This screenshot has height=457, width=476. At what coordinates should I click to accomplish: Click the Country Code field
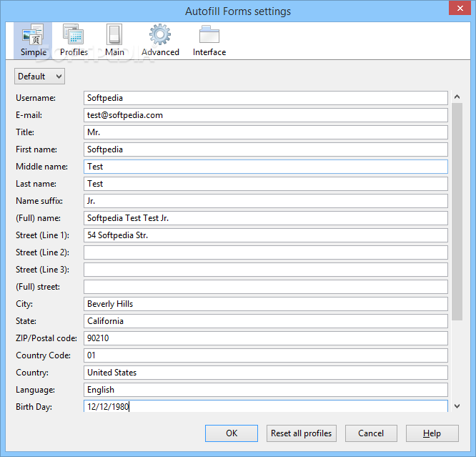coord(266,355)
